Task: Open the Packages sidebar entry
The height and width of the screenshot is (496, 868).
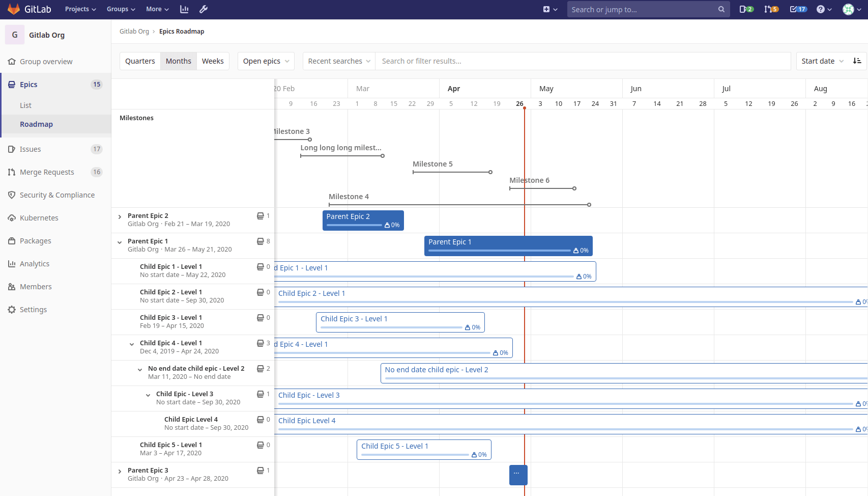Action: [35, 240]
